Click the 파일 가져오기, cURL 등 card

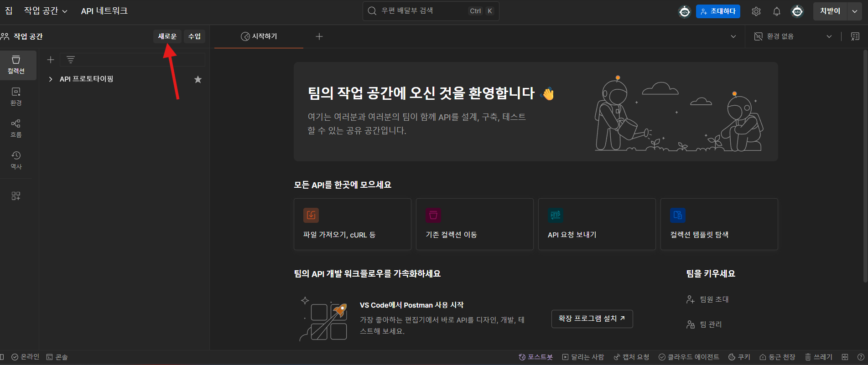point(353,224)
